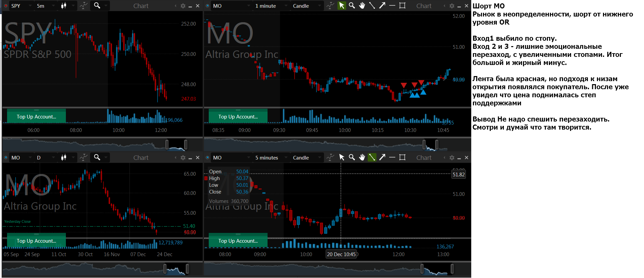
Task: Click the 51.40 yesterday close price label
Action: 189,226
